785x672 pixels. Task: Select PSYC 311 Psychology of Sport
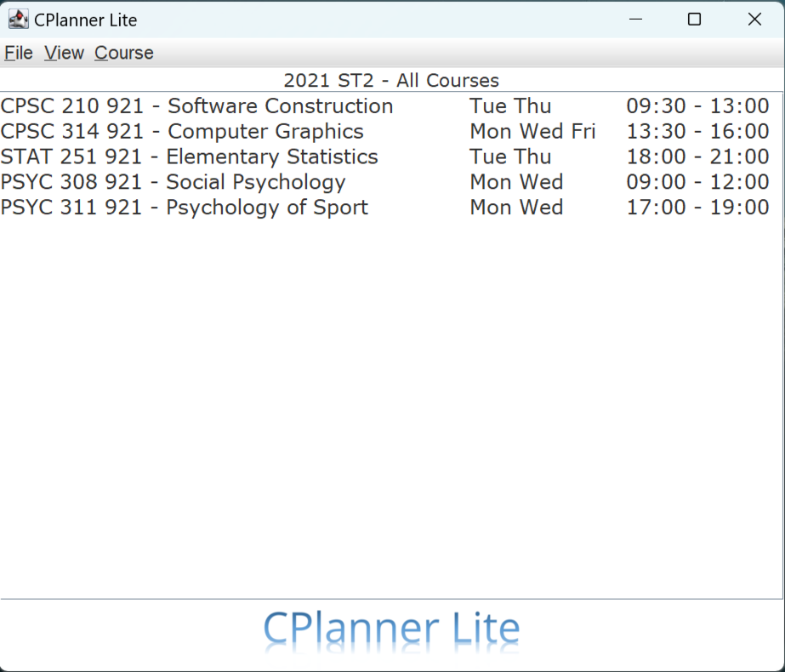pyautogui.click(x=391, y=208)
